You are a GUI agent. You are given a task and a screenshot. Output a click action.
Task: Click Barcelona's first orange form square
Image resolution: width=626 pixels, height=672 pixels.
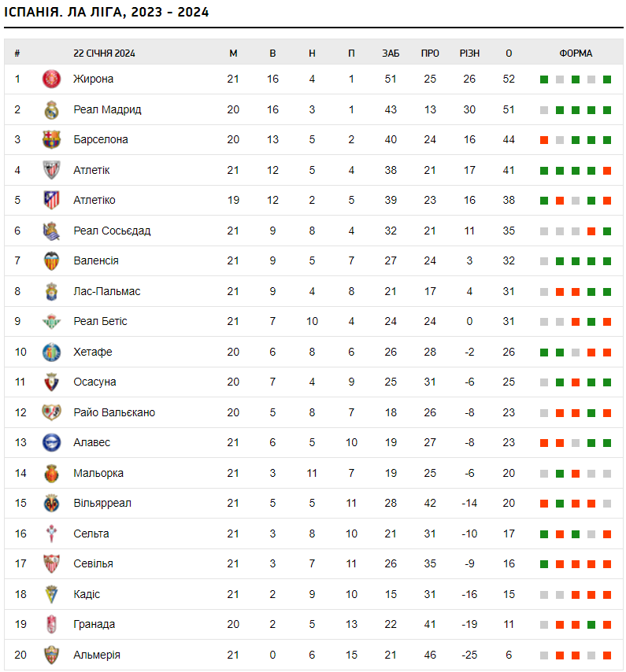point(544,140)
